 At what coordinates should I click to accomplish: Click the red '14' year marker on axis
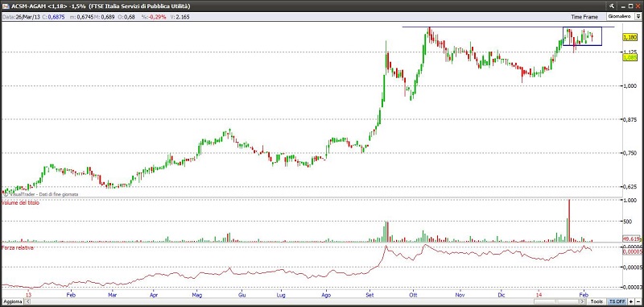pos(539,295)
